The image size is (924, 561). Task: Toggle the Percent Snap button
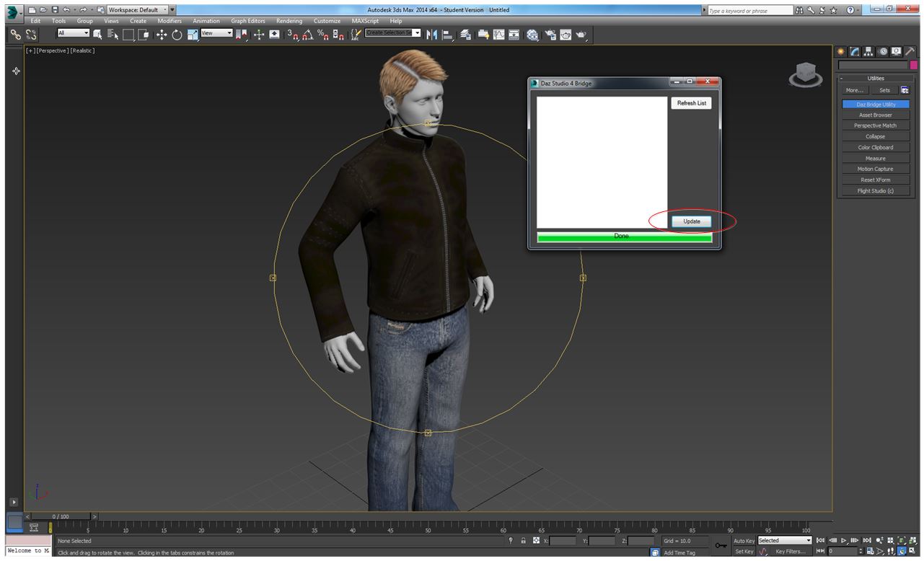tap(324, 34)
